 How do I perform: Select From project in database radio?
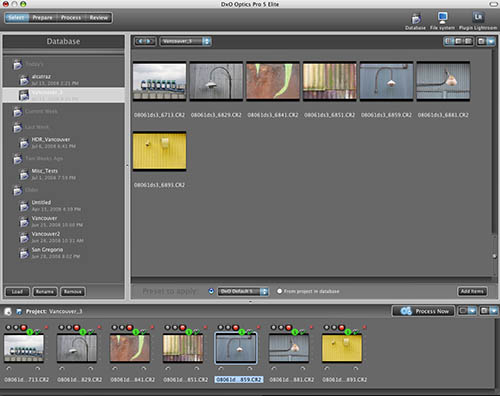coord(279,291)
